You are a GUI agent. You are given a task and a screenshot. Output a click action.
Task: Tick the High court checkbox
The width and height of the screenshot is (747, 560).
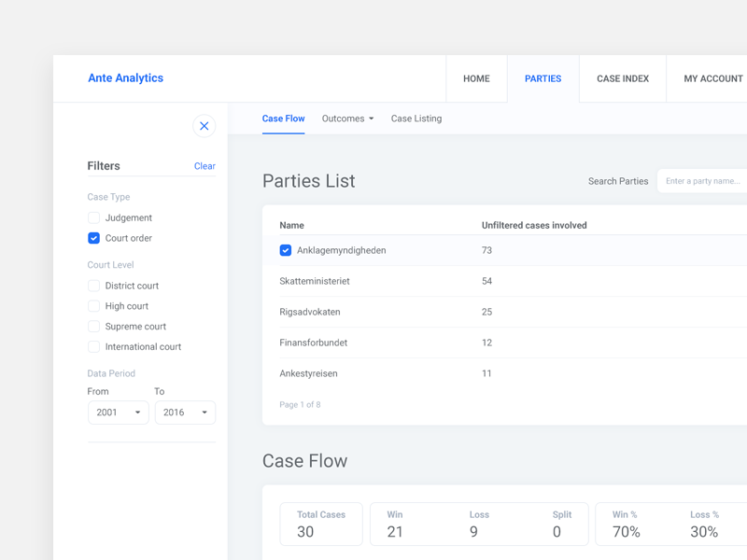[x=93, y=306]
